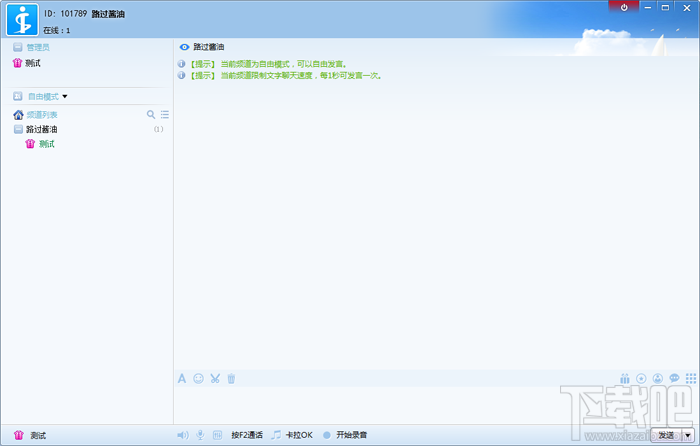Click the record dot icon
700x446 pixels.
click(x=327, y=435)
